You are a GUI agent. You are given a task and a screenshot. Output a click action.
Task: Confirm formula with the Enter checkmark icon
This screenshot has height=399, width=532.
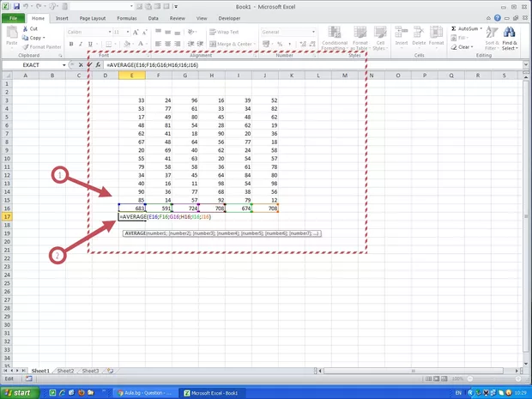(90, 65)
